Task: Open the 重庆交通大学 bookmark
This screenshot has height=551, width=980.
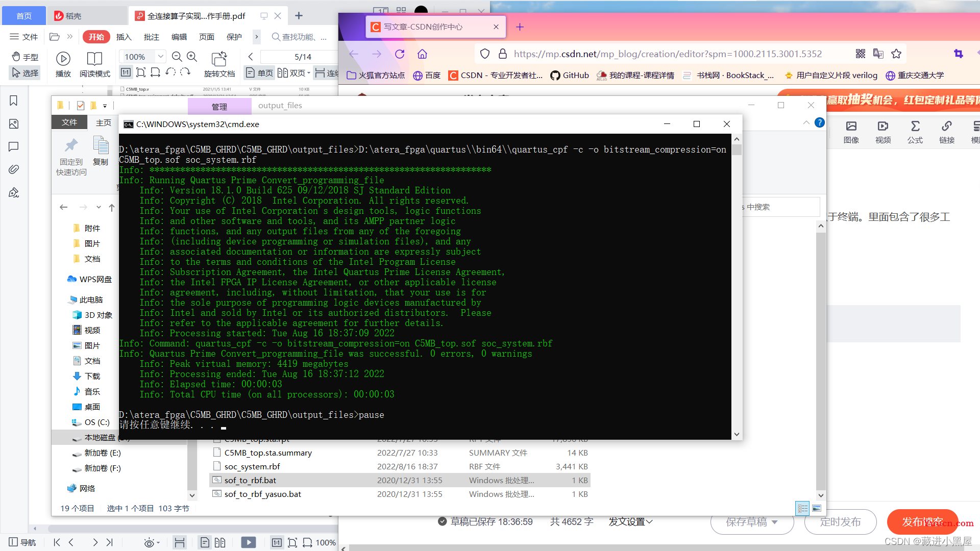Action: coord(915,75)
